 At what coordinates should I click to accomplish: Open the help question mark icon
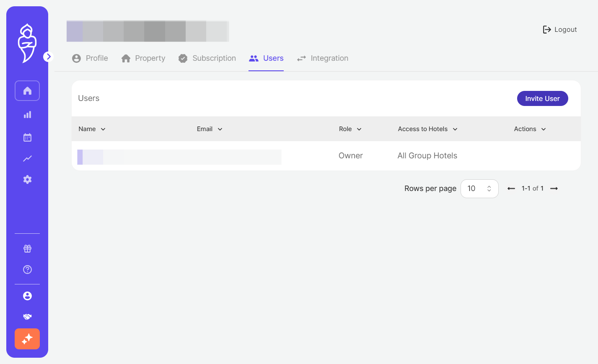click(27, 269)
